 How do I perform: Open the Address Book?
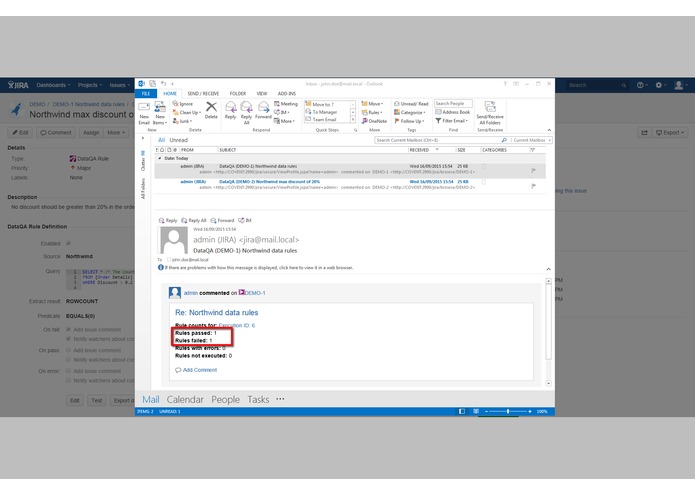(453, 112)
